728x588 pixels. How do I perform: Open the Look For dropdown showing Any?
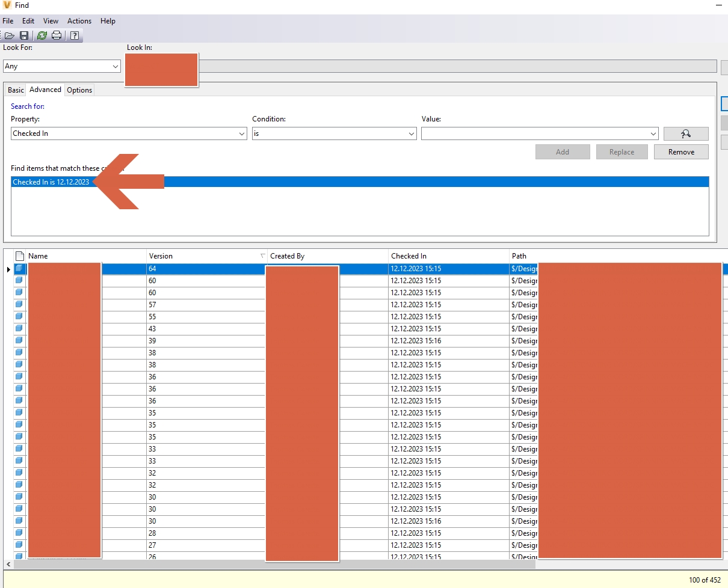[115, 66]
